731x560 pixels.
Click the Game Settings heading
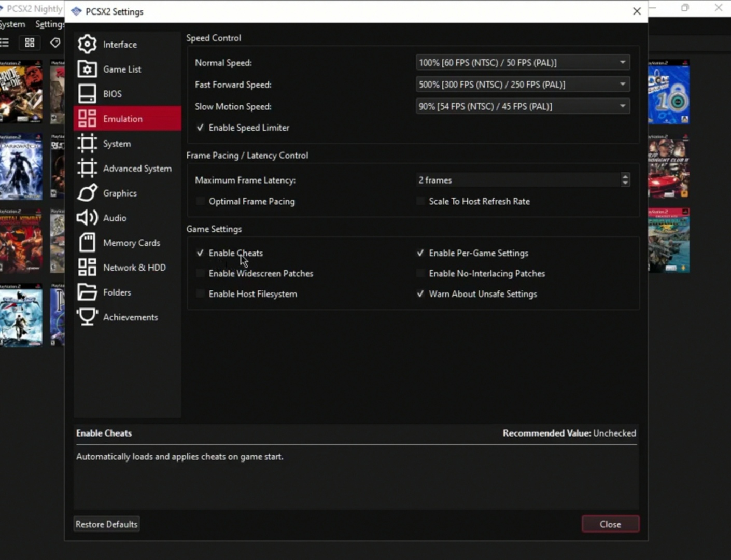[x=214, y=229]
